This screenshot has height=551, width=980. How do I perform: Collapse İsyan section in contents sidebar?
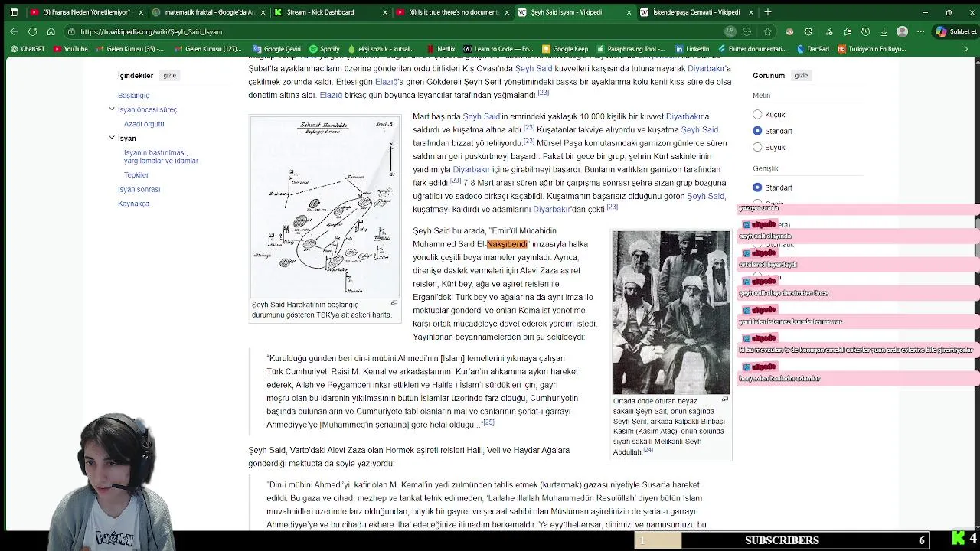[112, 138]
